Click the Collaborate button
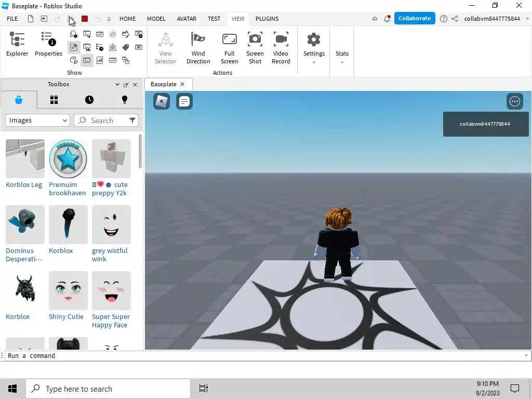Image resolution: width=532 pixels, height=399 pixels. (x=415, y=18)
